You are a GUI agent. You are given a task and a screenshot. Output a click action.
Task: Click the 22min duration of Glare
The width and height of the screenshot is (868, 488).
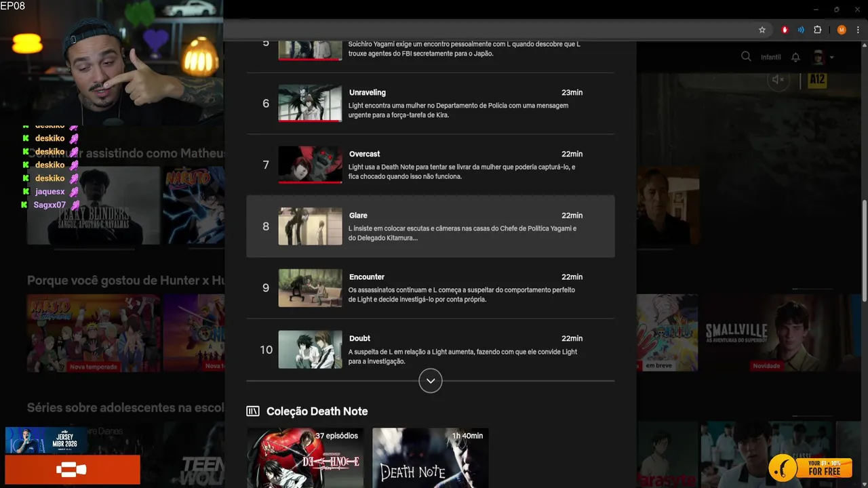tap(572, 216)
